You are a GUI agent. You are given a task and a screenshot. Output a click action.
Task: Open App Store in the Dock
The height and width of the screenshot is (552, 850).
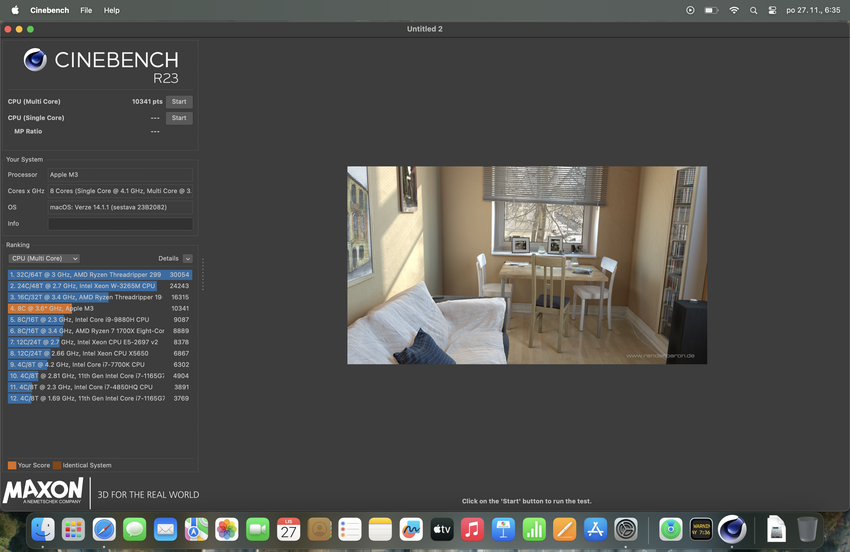(x=595, y=529)
